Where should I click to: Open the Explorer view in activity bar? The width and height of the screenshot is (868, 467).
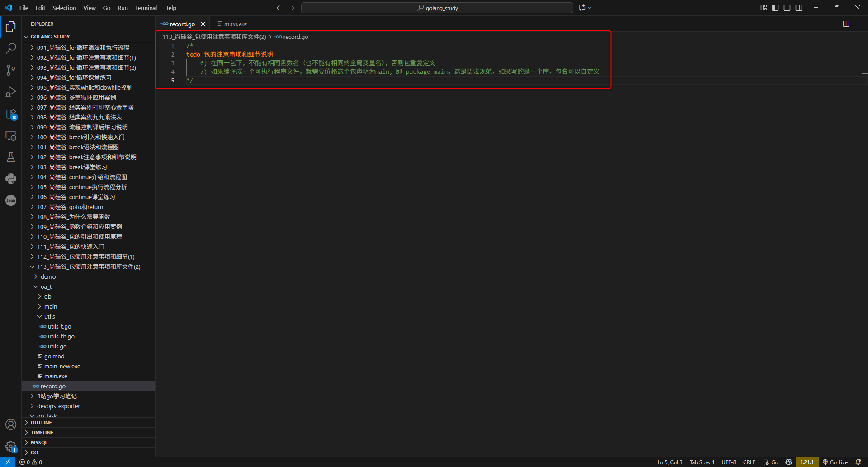tap(11, 27)
